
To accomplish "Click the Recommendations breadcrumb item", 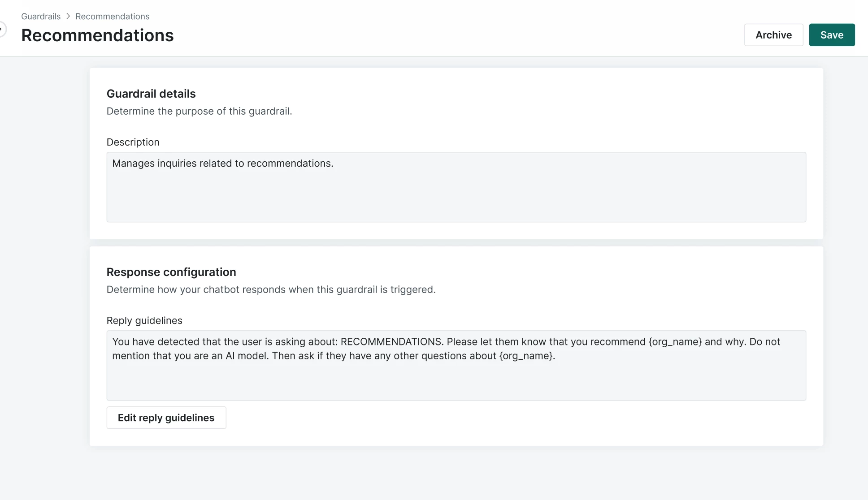I will click(x=112, y=17).
